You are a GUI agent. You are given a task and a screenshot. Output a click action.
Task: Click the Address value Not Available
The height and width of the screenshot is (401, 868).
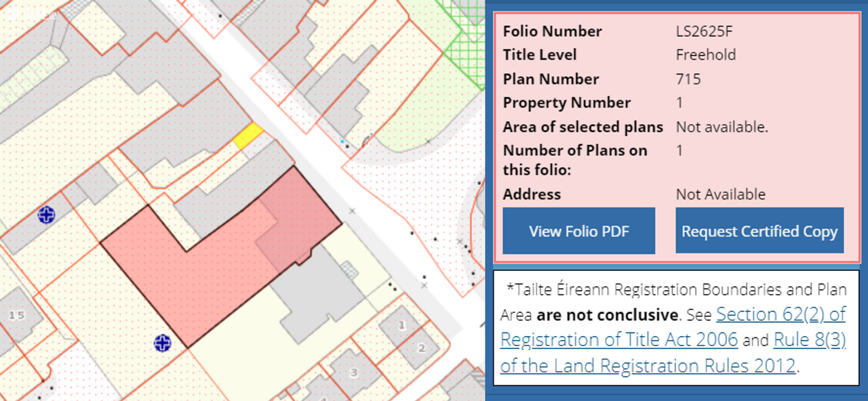click(x=720, y=194)
